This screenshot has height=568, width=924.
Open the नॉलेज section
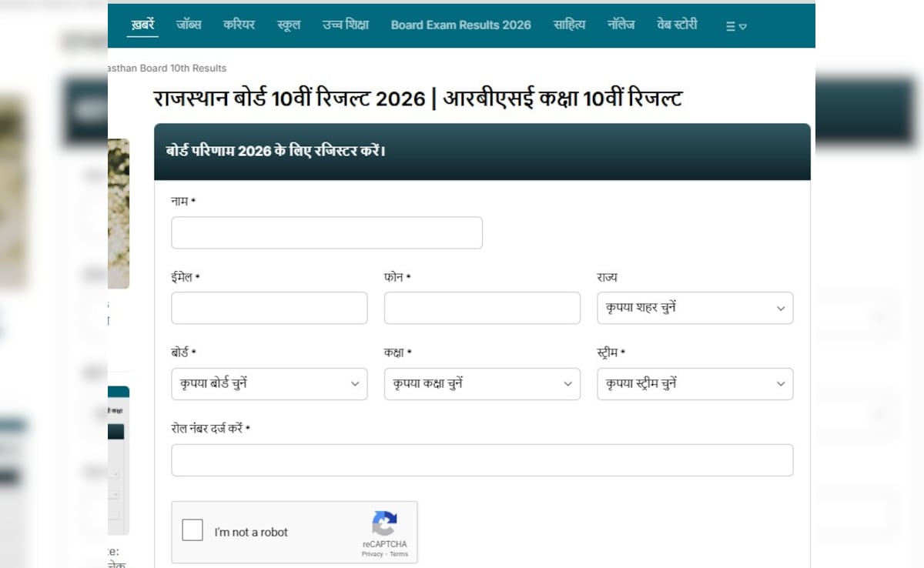621,24
